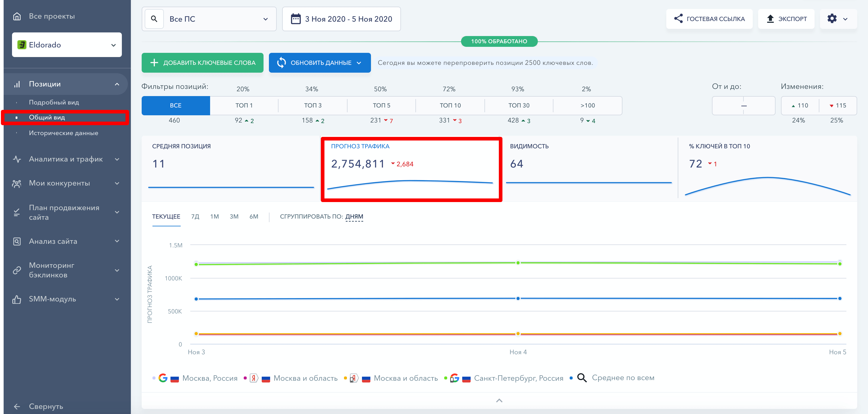Open Подробный вид in sidebar
The height and width of the screenshot is (414, 868).
point(54,102)
